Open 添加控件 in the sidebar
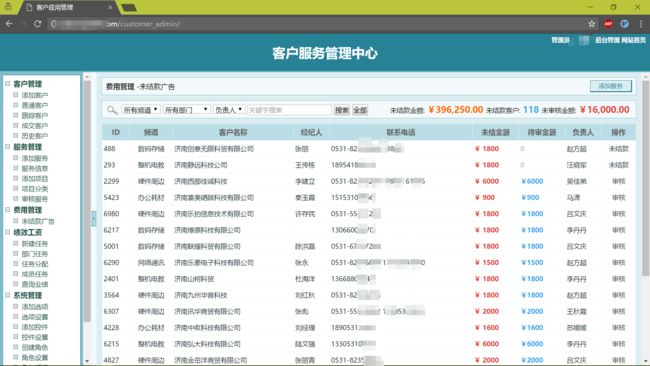This screenshot has width=650, height=366. click(x=35, y=327)
